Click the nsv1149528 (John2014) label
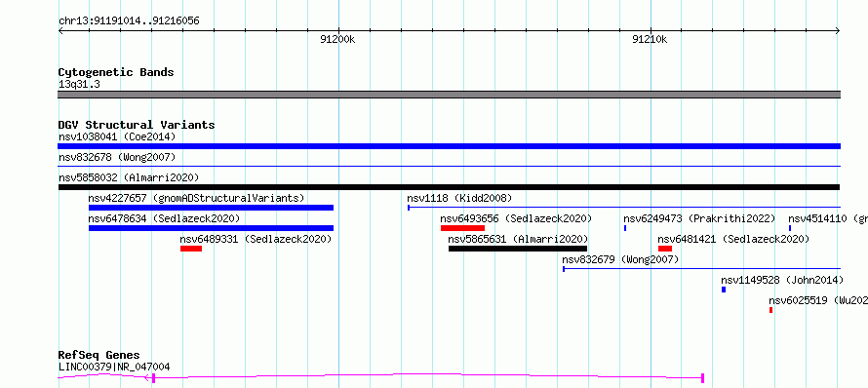The image size is (868, 388). point(782,280)
